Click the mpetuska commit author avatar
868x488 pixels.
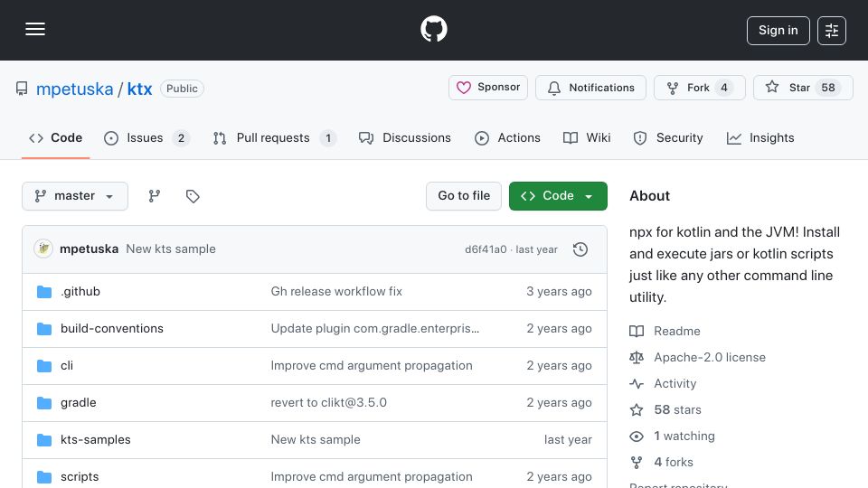click(43, 249)
